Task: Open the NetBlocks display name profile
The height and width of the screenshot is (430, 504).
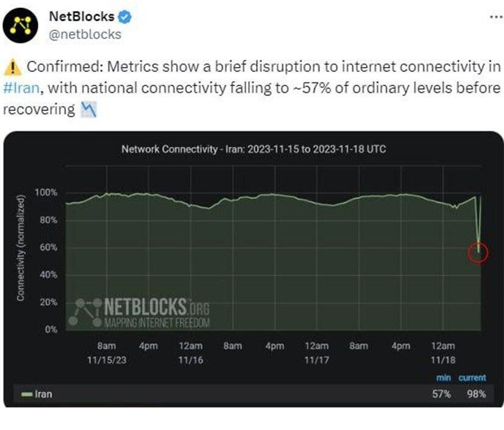Action: click(x=81, y=16)
